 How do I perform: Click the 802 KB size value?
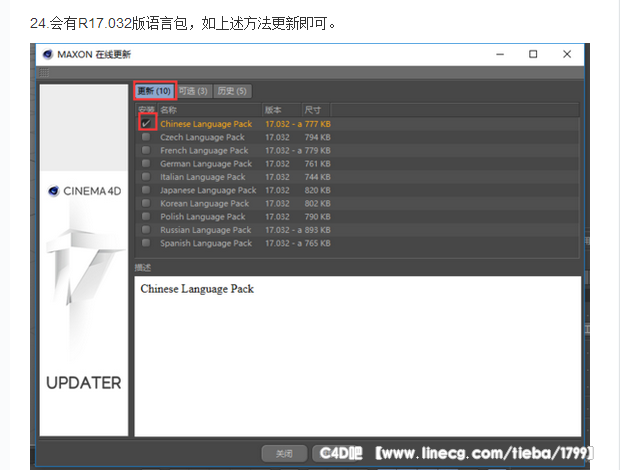pos(318,204)
